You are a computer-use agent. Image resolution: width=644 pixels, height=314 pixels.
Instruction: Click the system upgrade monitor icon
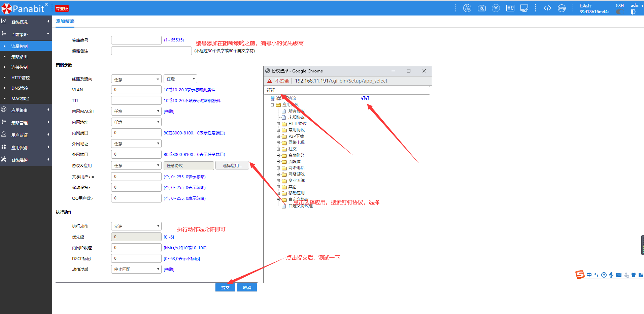point(524,8)
